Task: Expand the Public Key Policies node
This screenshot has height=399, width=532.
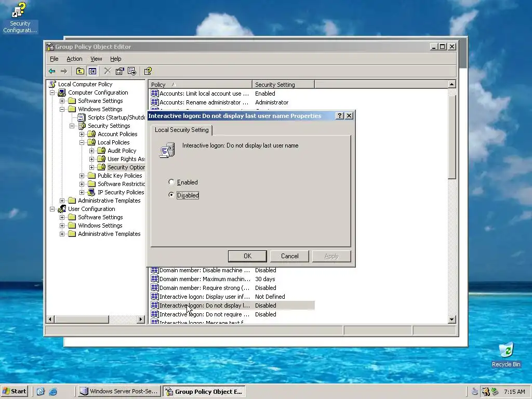Action: click(82, 176)
